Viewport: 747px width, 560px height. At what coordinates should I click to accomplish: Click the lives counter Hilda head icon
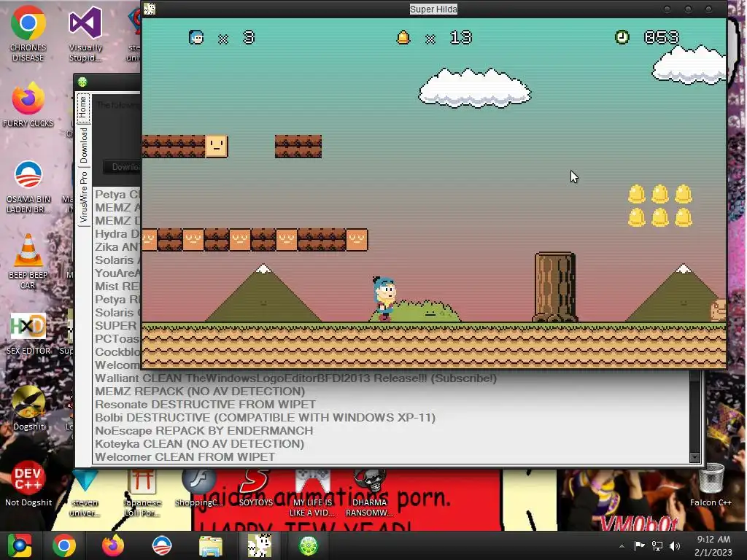click(196, 37)
